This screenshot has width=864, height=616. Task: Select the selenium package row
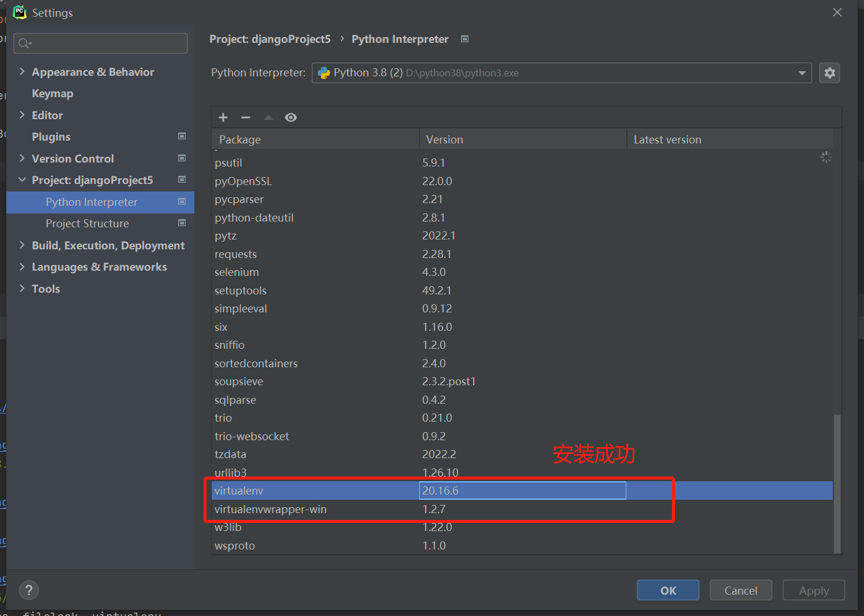[522, 272]
